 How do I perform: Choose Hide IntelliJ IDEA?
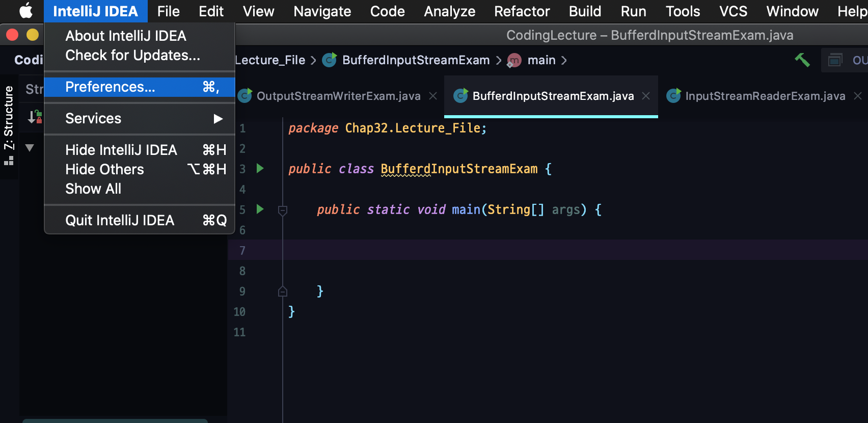[x=140, y=150]
